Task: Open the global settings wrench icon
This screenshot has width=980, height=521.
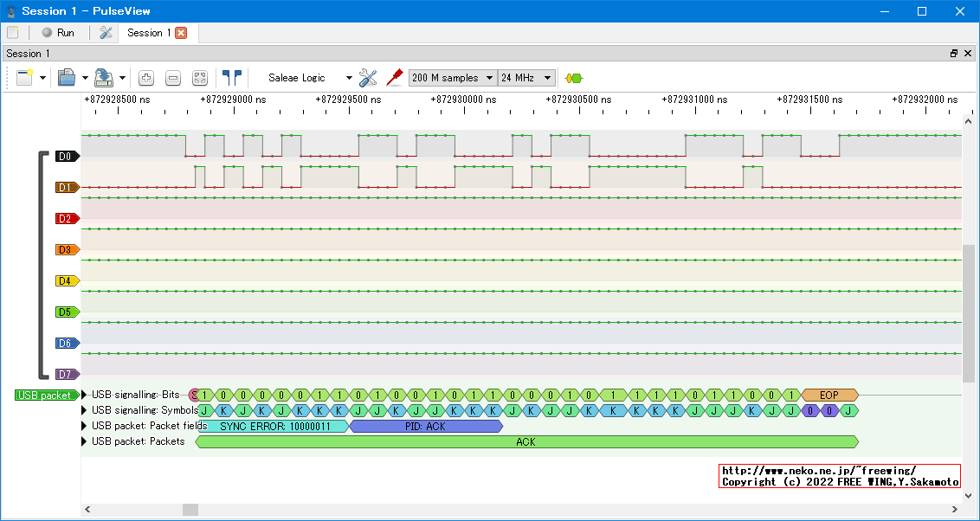Action: click(x=106, y=33)
